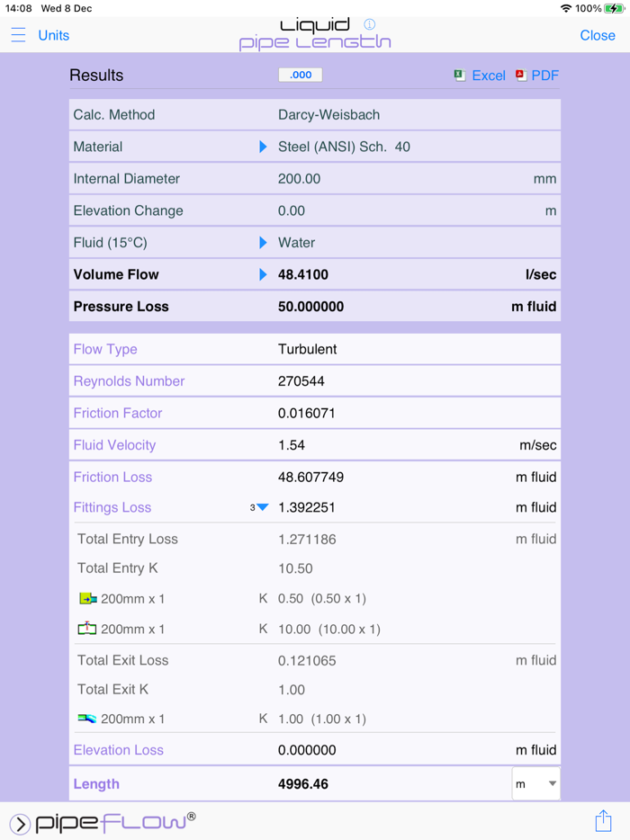
Task: Tap the Fittings Loss value 1.392251
Action: point(307,507)
